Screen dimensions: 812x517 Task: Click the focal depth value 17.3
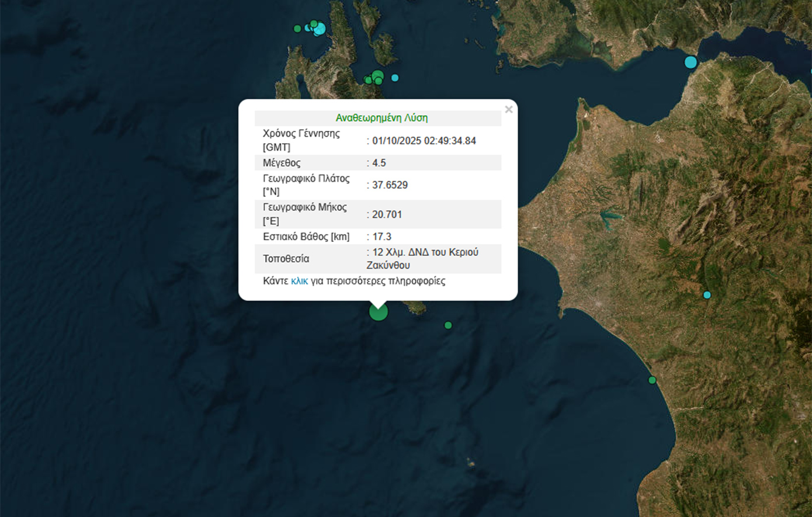point(381,237)
